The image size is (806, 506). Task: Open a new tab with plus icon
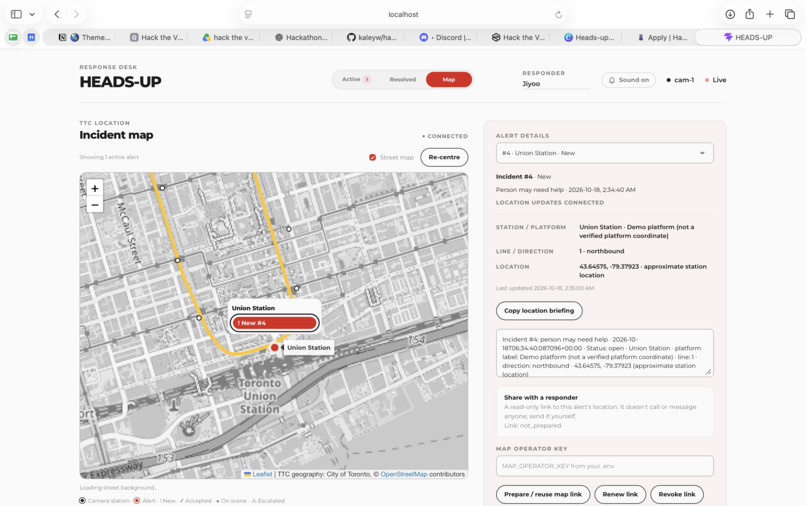tap(770, 14)
